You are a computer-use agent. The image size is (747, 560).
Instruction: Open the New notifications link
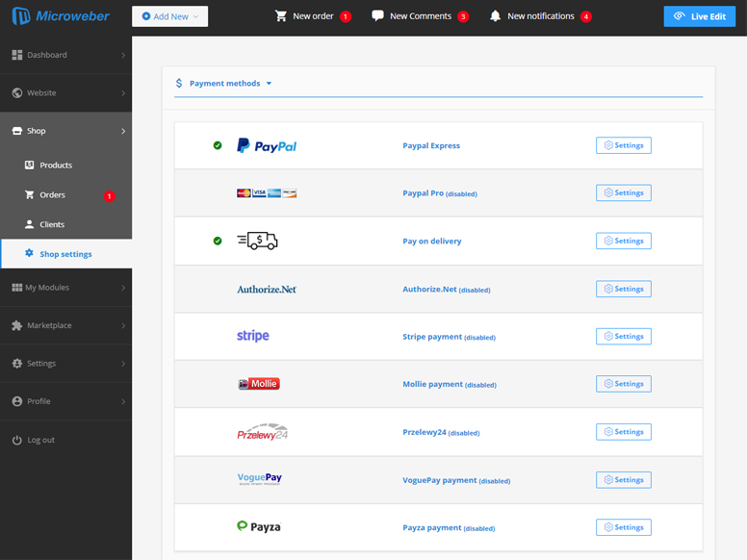[541, 16]
